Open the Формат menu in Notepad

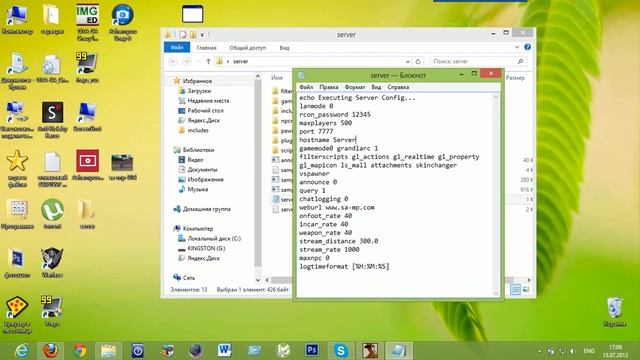(x=355, y=87)
